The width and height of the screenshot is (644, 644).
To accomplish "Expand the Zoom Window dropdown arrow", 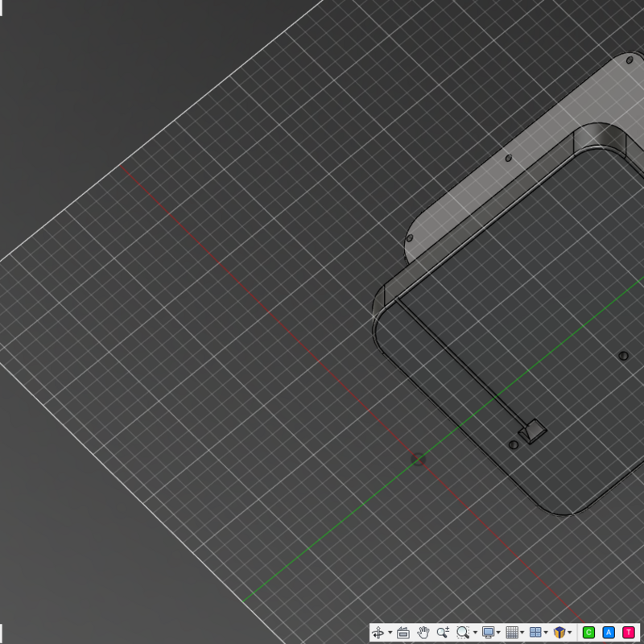I will pyautogui.click(x=475, y=633).
